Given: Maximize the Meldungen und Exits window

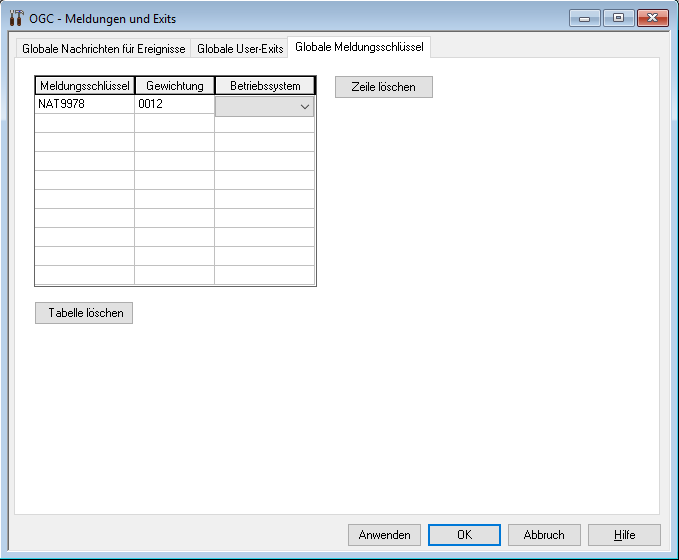Looking at the screenshot, I should (618, 17).
